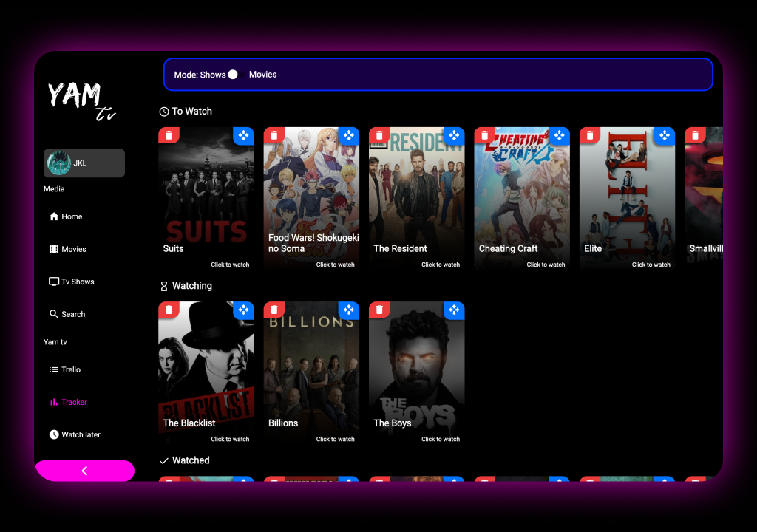Click the move handle on Food Wars card
757x532 pixels.
coord(349,135)
